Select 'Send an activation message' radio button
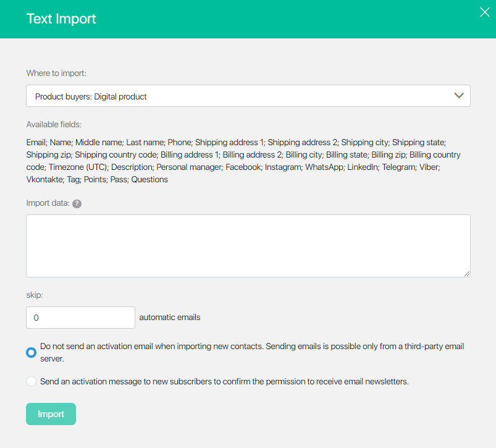The width and height of the screenshot is (496, 448). coord(31,381)
